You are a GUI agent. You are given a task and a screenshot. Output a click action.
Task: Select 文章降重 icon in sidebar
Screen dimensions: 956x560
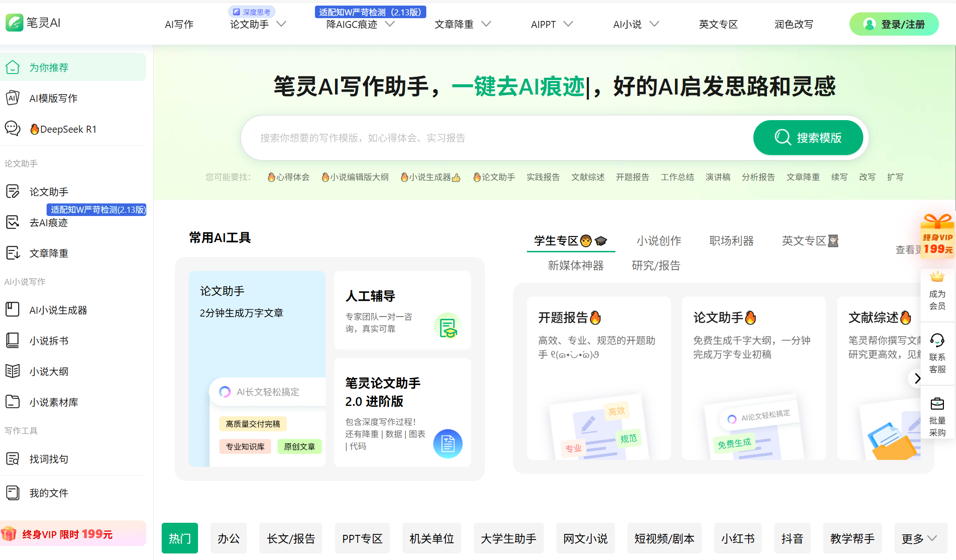(x=13, y=253)
